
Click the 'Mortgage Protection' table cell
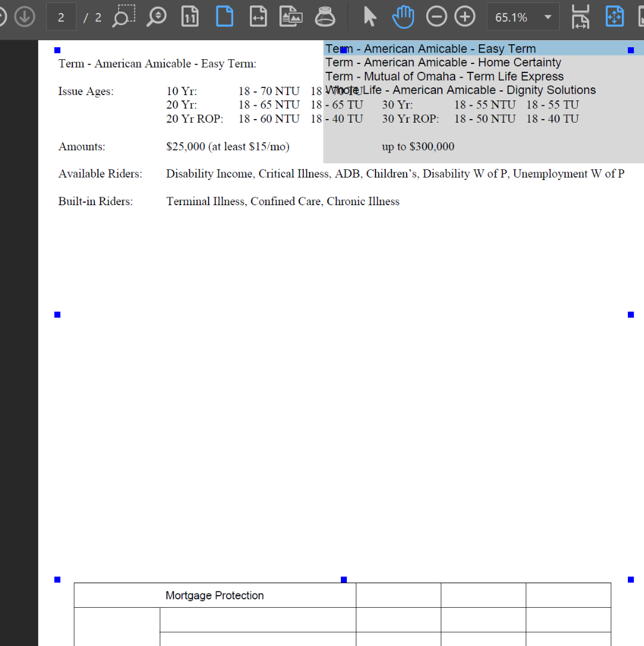pyautogui.click(x=215, y=595)
